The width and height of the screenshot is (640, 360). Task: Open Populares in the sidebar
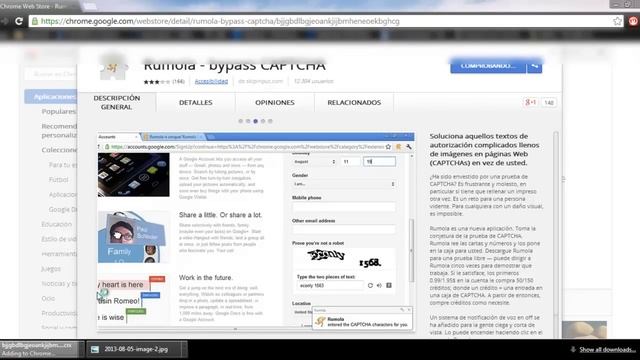coord(59,111)
